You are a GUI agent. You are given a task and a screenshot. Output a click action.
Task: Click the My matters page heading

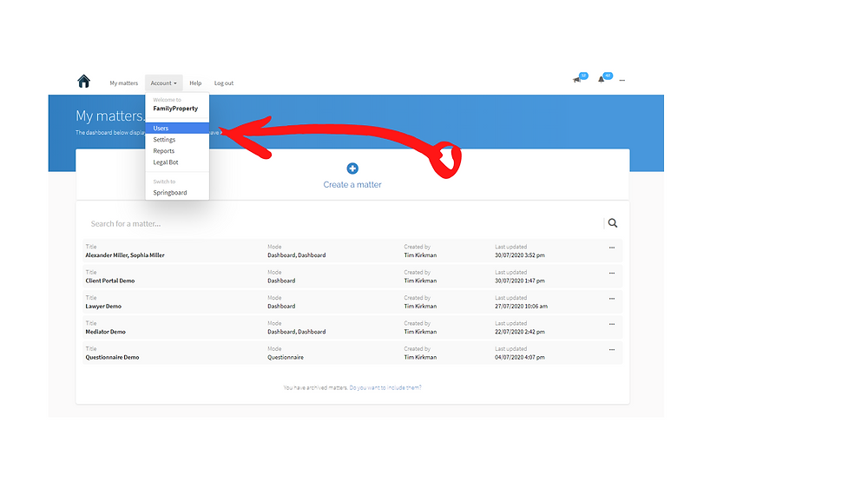(x=109, y=116)
